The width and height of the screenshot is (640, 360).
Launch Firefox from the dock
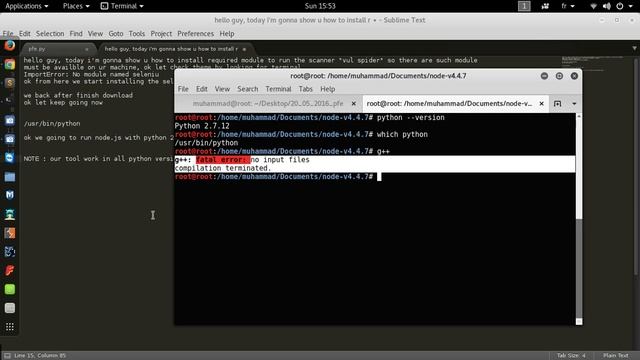pyautogui.click(x=9, y=45)
